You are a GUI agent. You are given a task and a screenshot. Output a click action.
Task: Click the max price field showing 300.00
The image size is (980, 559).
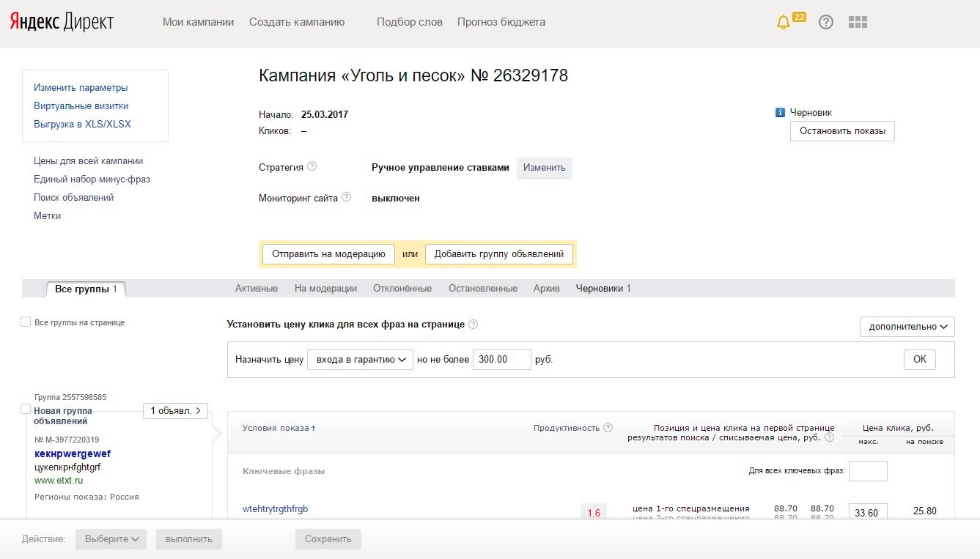tap(501, 360)
